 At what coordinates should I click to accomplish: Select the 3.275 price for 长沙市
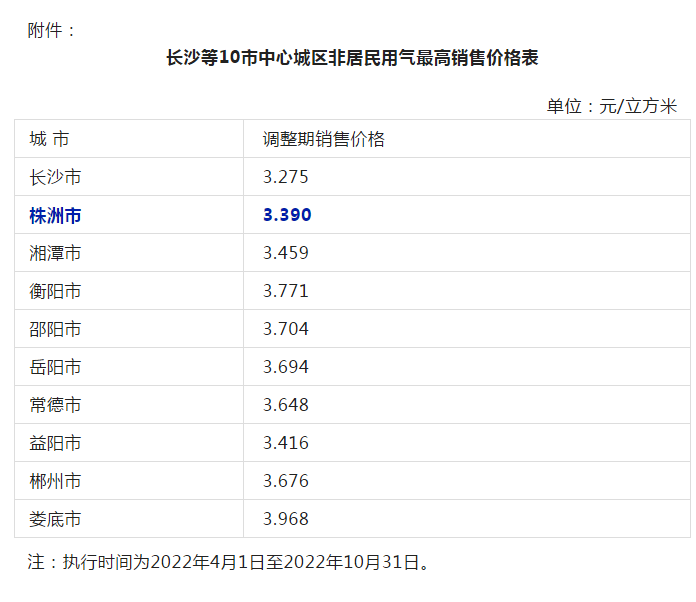click(x=286, y=177)
